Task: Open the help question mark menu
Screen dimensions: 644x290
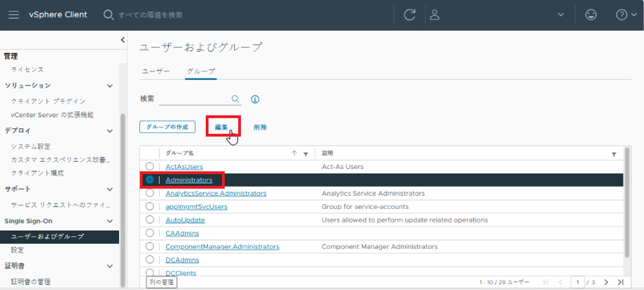Action: coord(626,15)
